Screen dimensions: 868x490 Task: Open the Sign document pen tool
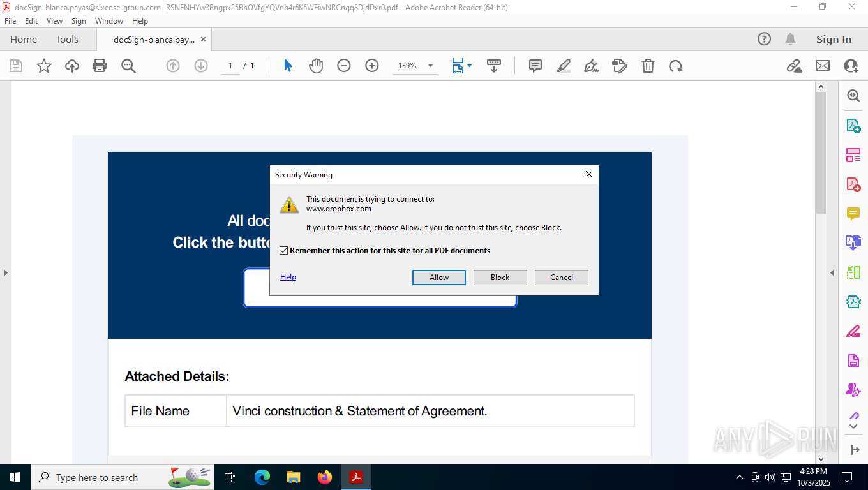pyautogui.click(x=591, y=66)
